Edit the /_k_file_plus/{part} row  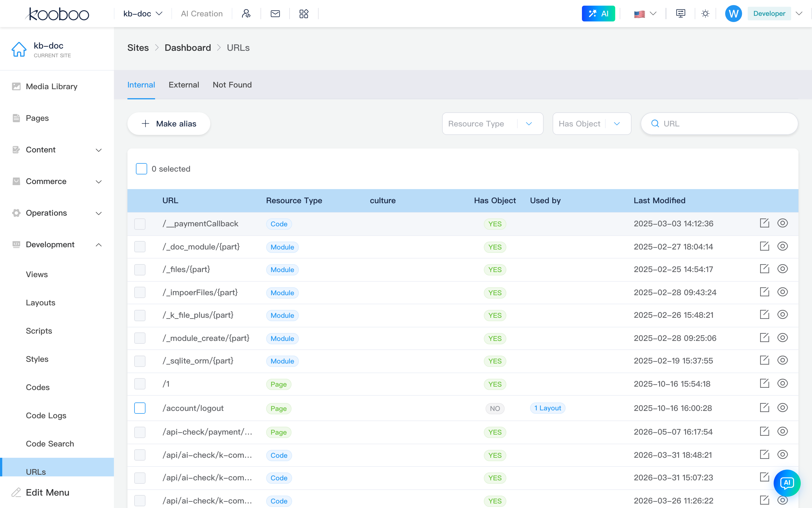[x=764, y=314]
